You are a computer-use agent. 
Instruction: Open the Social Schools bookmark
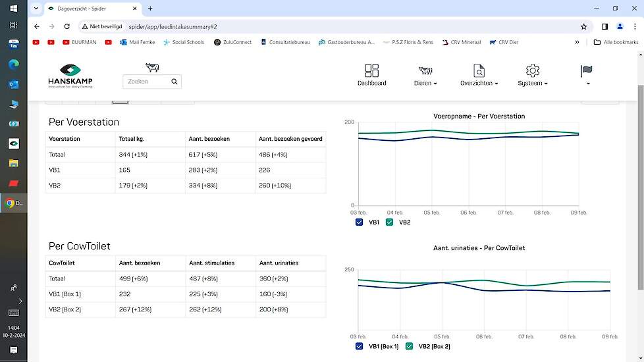point(184,42)
